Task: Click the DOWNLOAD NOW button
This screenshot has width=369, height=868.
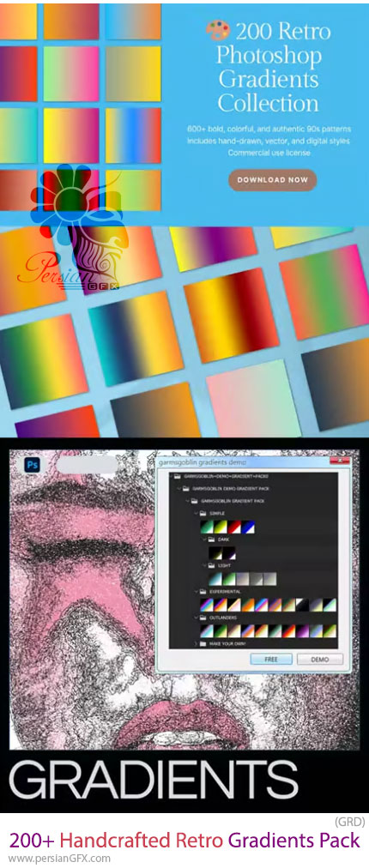Action: [272, 180]
